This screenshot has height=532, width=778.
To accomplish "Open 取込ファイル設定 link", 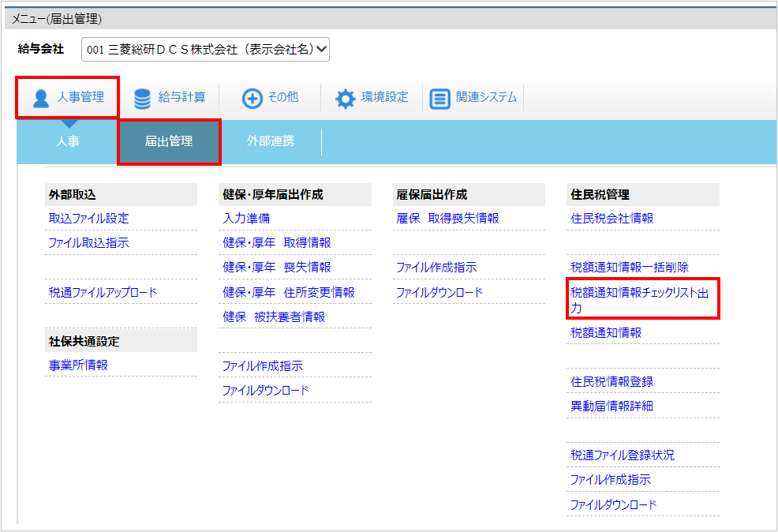I will [89, 219].
